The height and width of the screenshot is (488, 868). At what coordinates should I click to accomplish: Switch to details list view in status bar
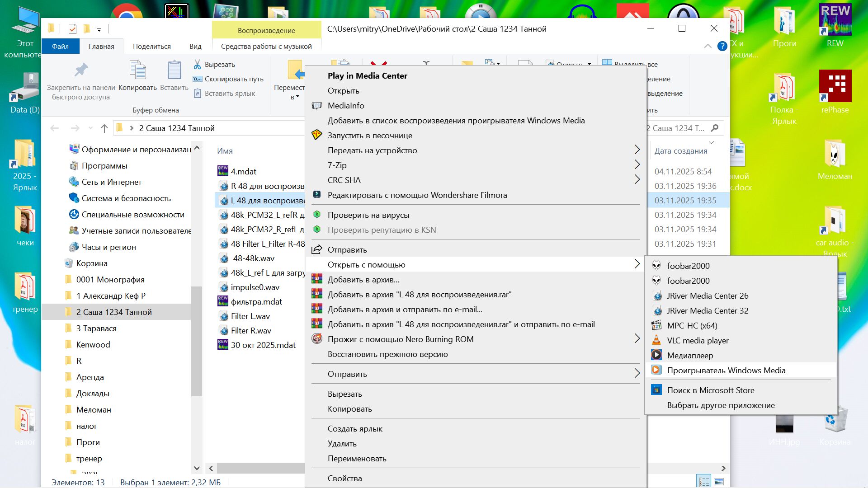(704, 482)
